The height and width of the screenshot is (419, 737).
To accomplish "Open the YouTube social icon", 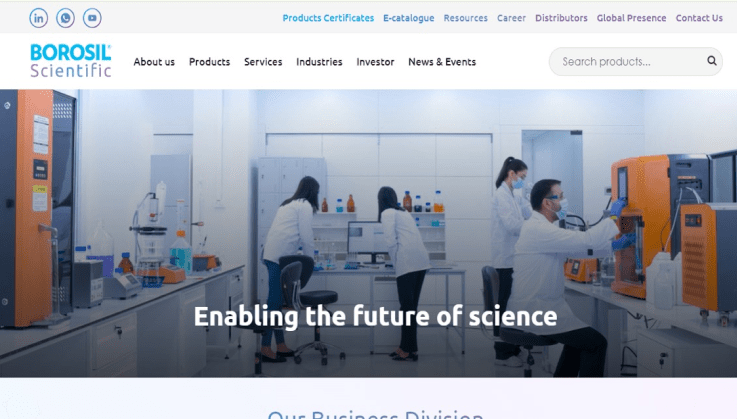I will (92, 18).
